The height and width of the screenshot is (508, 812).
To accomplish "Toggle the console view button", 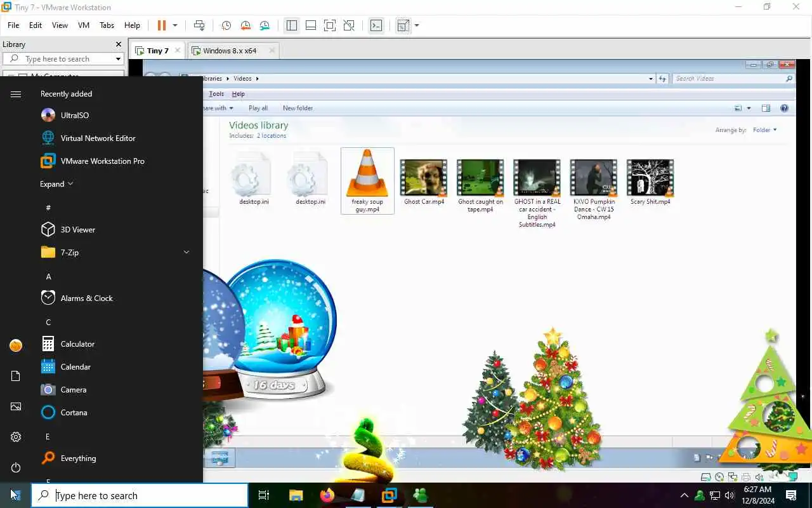I will click(x=376, y=25).
